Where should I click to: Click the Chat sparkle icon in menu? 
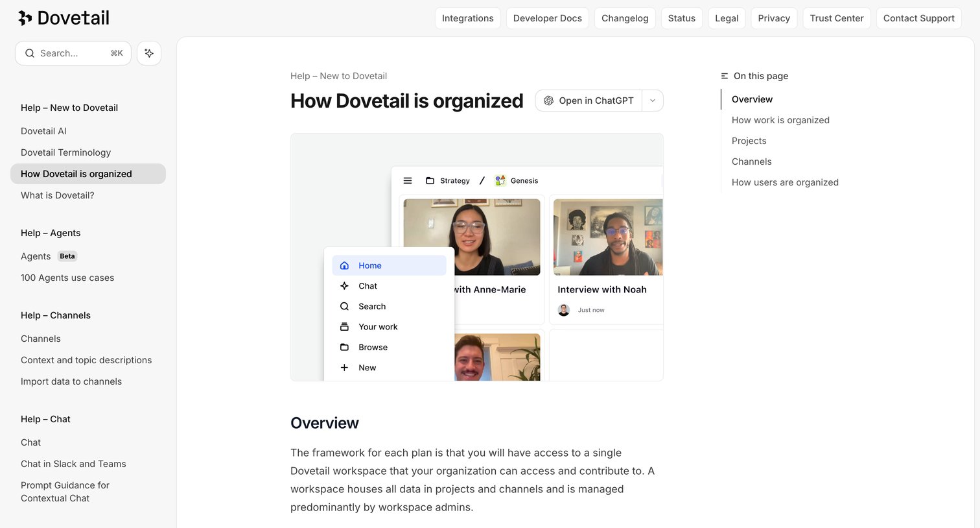pyautogui.click(x=344, y=285)
